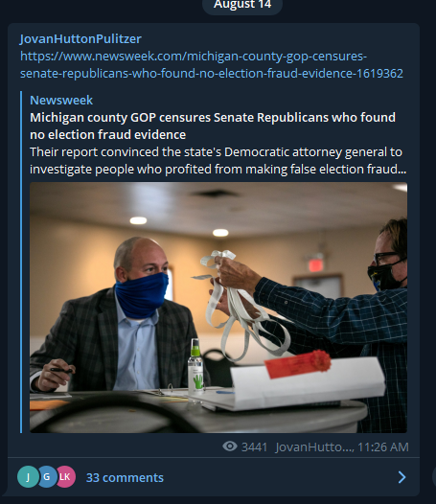The height and width of the screenshot is (504, 436).
Task: Click the article description preview text
Action: click(218, 160)
